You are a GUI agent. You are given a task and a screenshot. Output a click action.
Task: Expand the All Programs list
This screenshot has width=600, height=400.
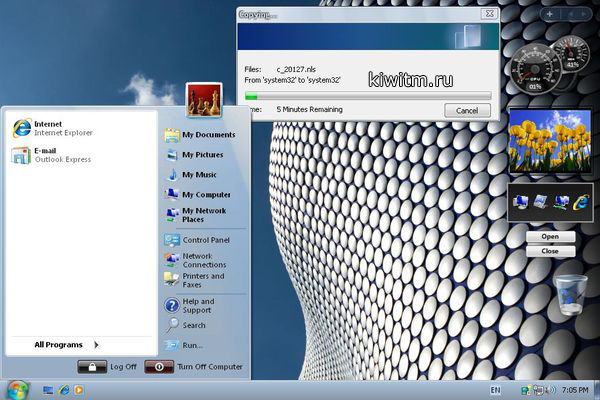[x=67, y=345]
